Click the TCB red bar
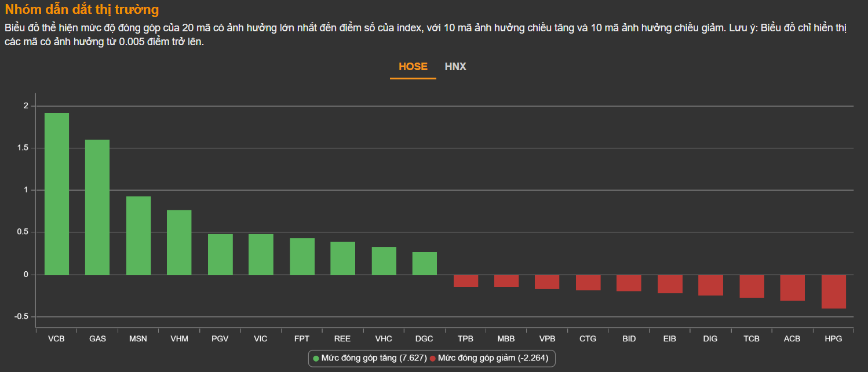 [x=752, y=286]
